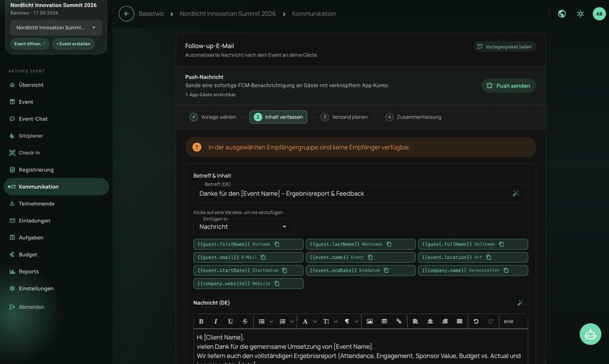Copy the event.endDate variable
Screen dimensions: 609x364
[x=386, y=270]
